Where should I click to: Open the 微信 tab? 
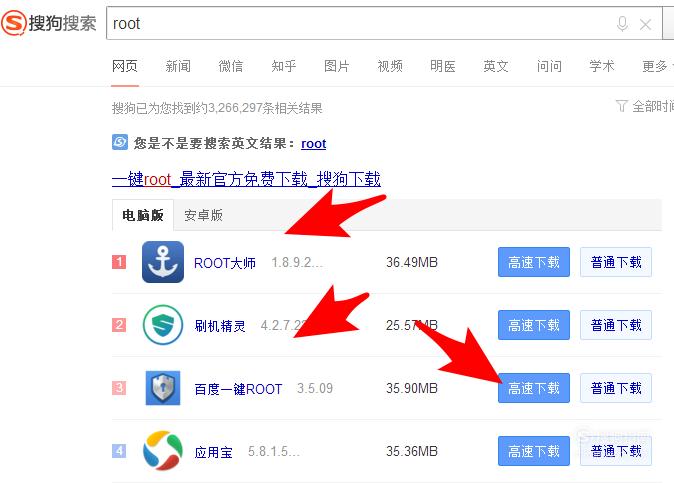(231, 66)
